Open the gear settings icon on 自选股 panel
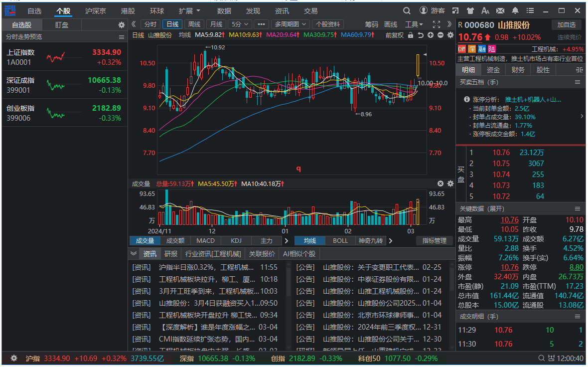This screenshot has width=588, height=367. tap(121, 24)
